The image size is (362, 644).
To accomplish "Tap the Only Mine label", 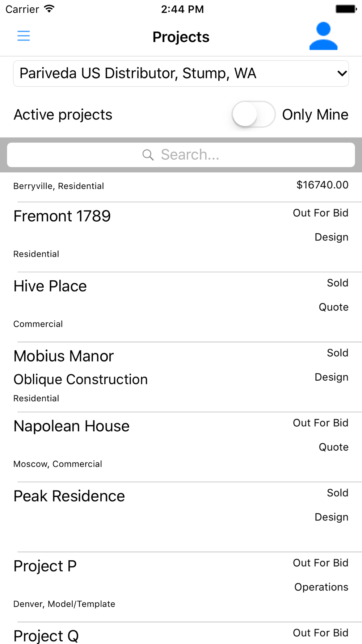I will (315, 114).
